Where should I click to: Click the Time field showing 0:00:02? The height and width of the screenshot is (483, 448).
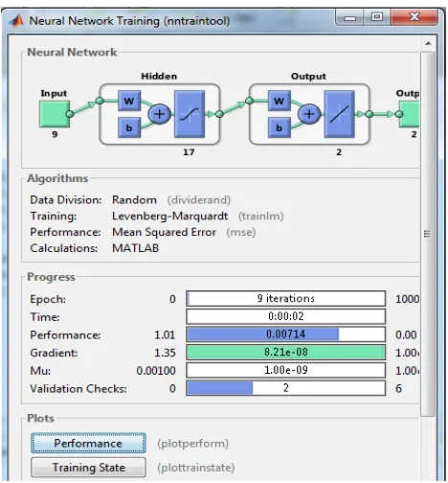pyautogui.click(x=286, y=316)
